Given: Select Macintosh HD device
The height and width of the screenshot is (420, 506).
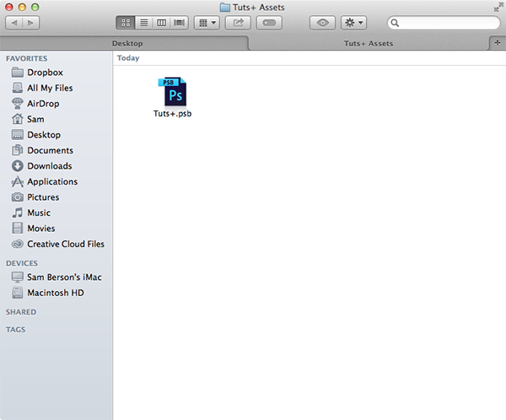Looking at the screenshot, I should click(x=56, y=293).
